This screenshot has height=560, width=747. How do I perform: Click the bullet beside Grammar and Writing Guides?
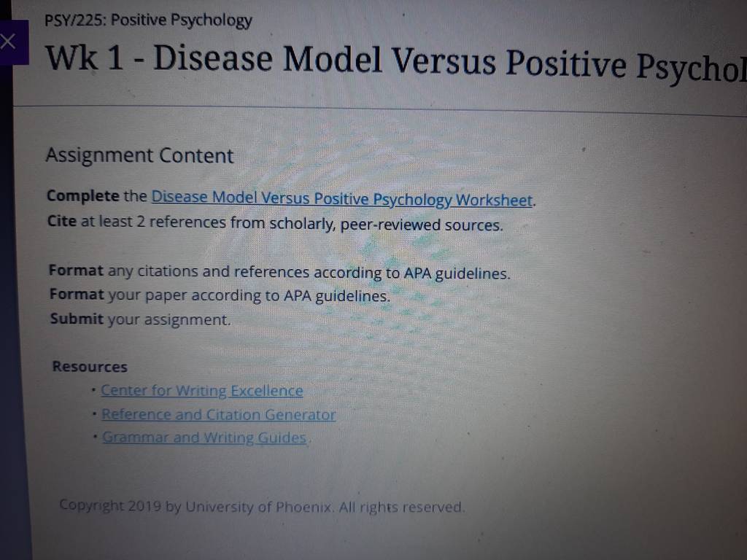click(96, 436)
